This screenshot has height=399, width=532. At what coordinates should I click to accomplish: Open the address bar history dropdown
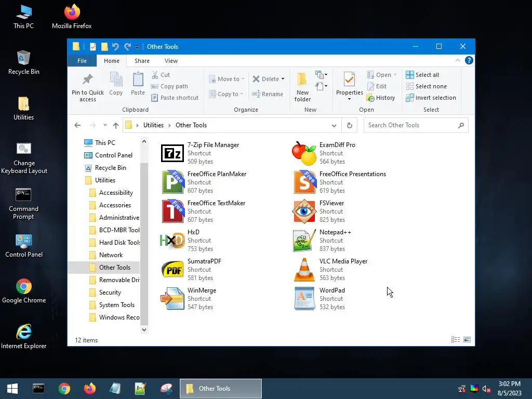point(334,126)
